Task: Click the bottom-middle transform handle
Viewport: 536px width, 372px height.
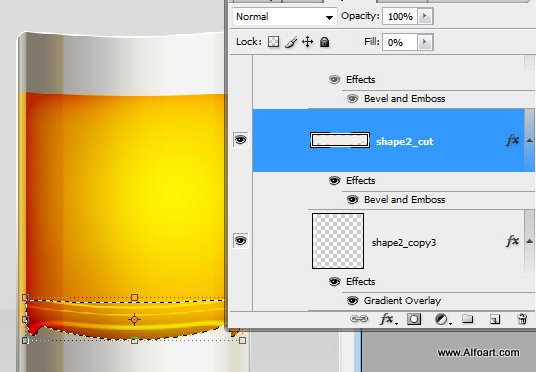Action: (134, 341)
